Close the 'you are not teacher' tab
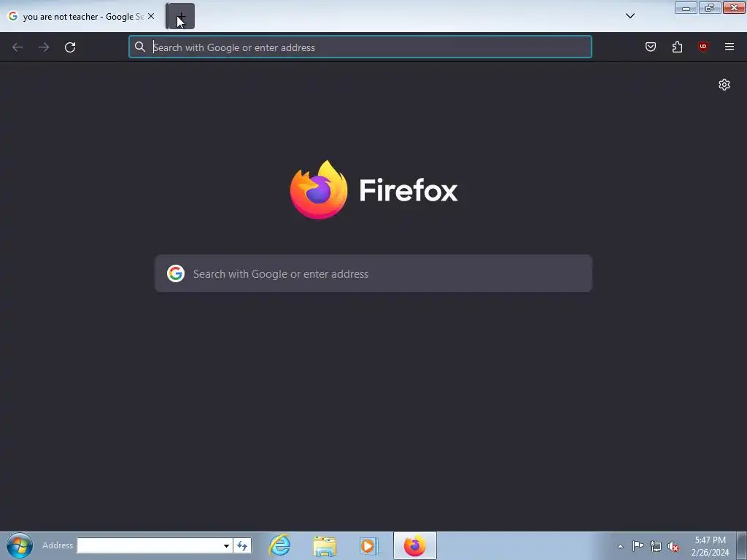This screenshot has height=560, width=747. pyautogui.click(x=151, y=16)
